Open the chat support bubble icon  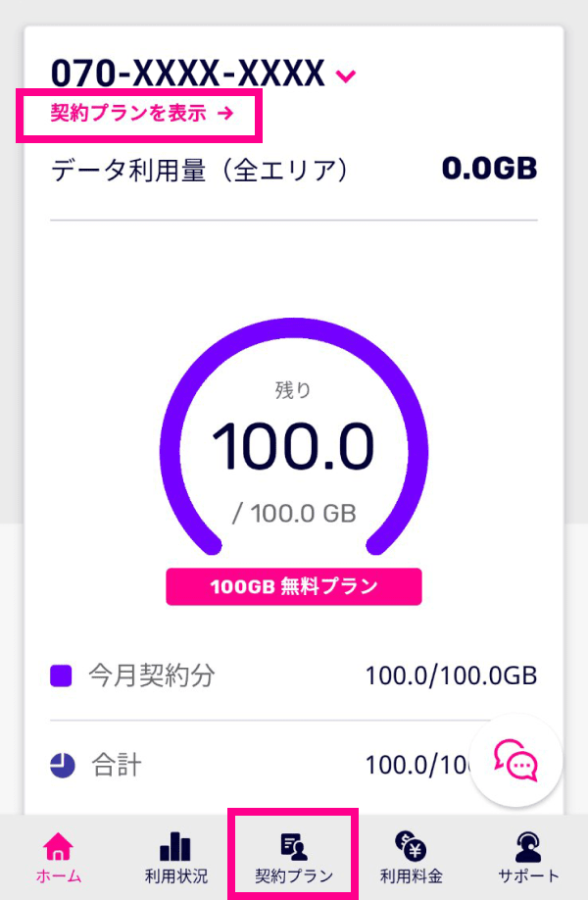(515, 761)
